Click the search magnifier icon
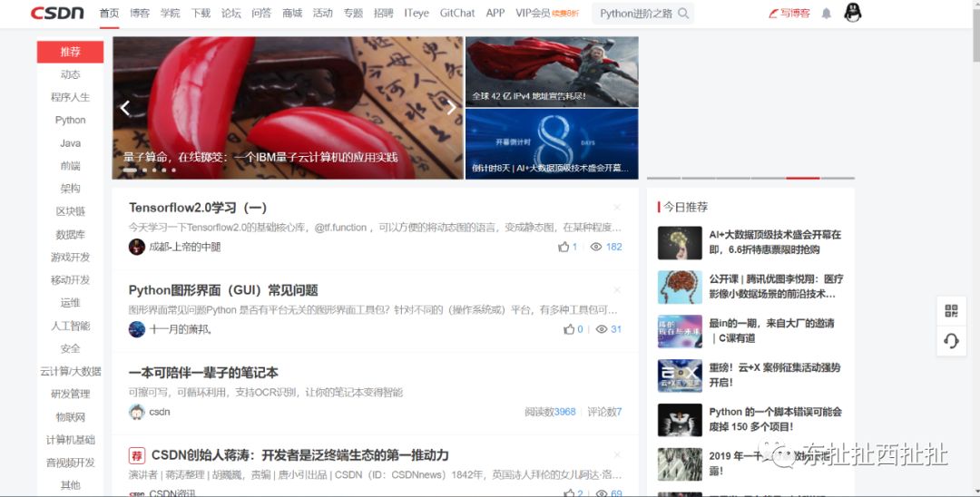This screenshot has height=497, width=980. click(684, 13)
